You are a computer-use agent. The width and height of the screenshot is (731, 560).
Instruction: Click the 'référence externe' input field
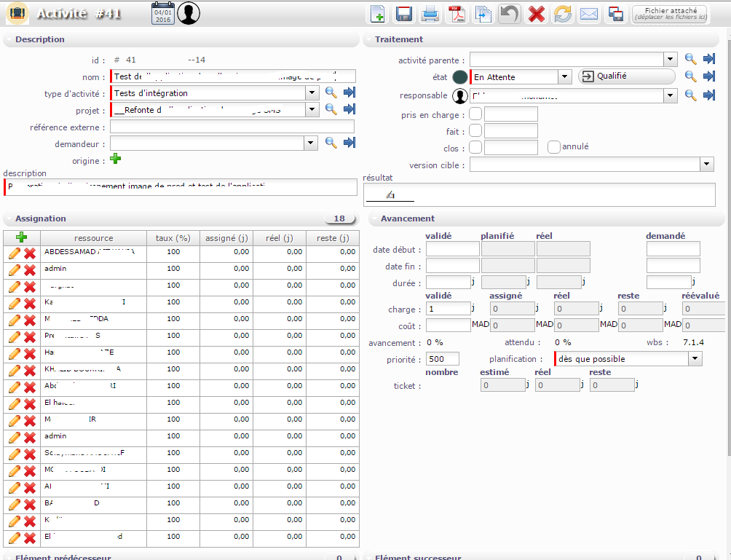pyautogui.click(x=232, y=127)
